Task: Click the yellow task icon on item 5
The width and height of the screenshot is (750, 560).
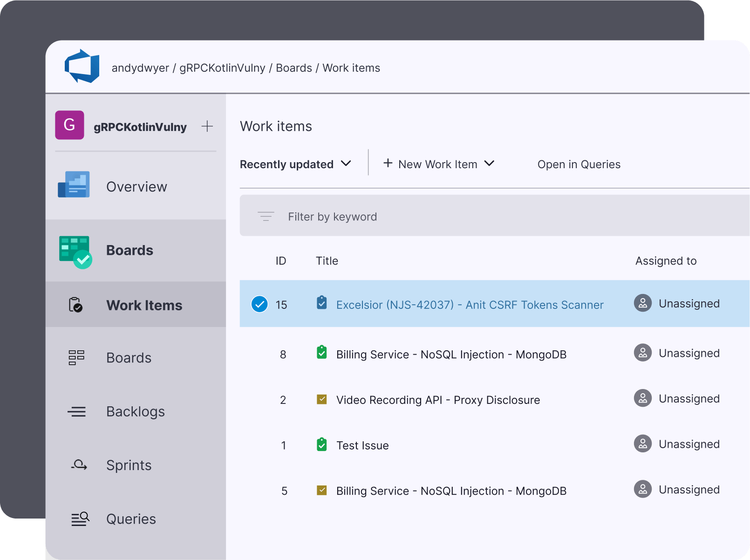Action: pos(321,490)
